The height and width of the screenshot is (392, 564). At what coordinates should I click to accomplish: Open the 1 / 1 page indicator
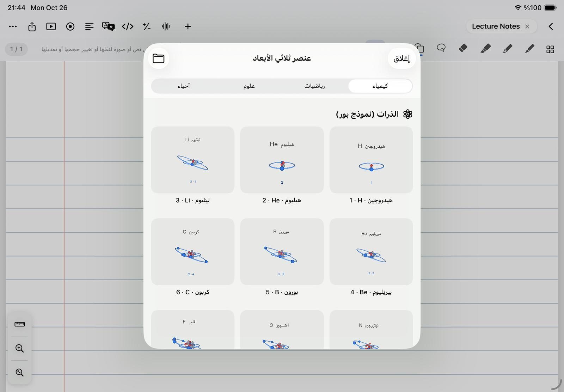point(16,49)
